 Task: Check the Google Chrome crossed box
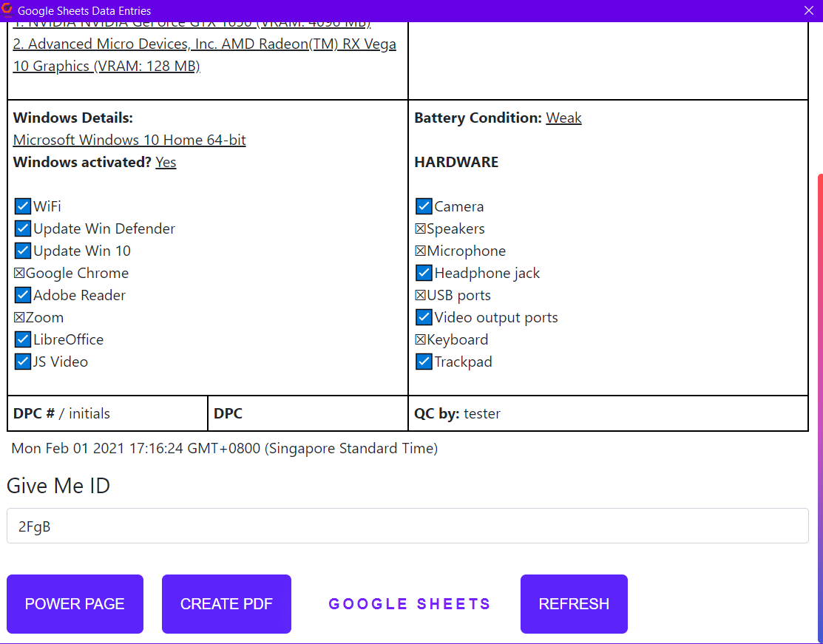19,274
